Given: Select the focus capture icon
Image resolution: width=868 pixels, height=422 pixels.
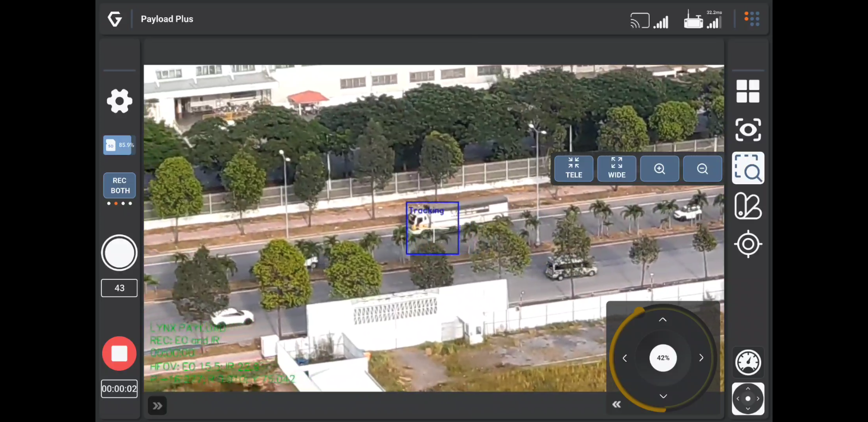Looking at the screenshot, I should point(748,130).
